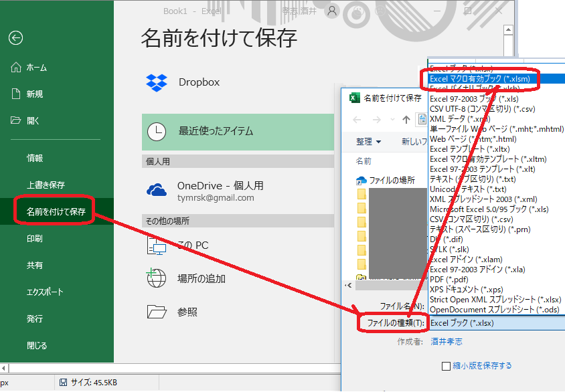Click the forward arrow in save dialog

376,120
